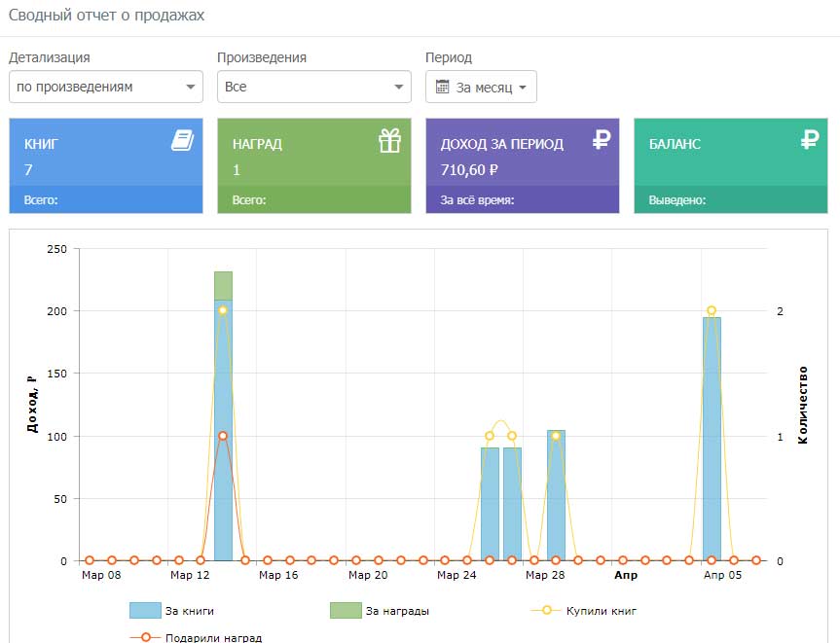Click the 'Апр' axis label
This screenshot has height=643, width=840.
click(626, 575)
